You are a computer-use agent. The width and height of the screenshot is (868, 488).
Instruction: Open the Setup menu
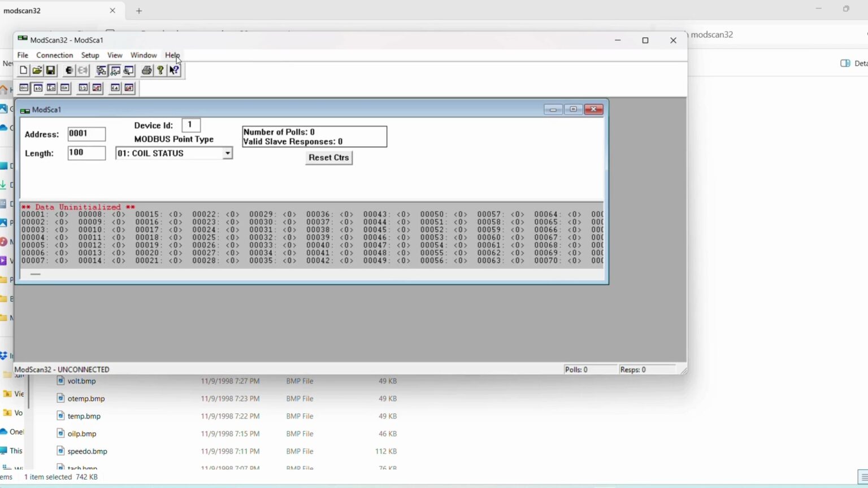pos(90,55)
